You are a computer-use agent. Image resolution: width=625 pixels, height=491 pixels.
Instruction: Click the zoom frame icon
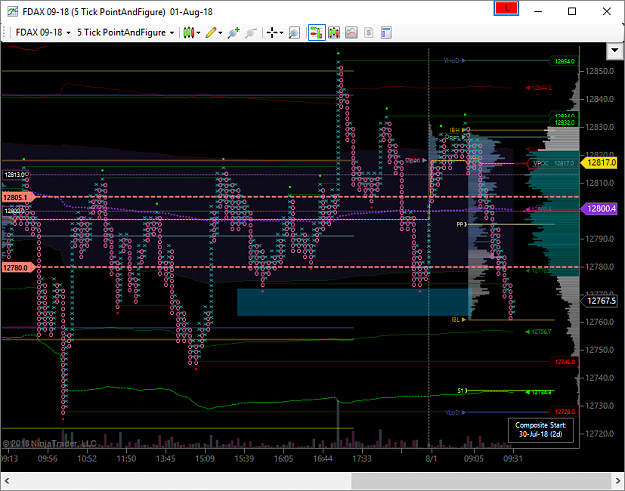294,33
